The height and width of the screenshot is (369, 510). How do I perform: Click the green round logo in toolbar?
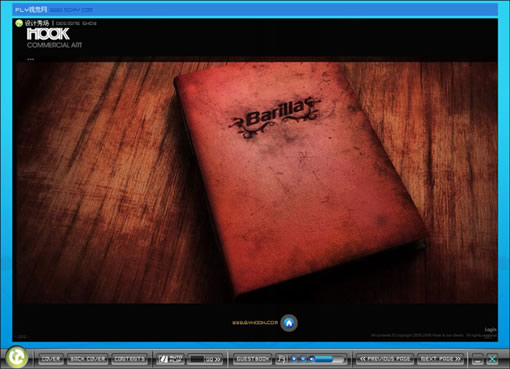click(x=16, y=357)
